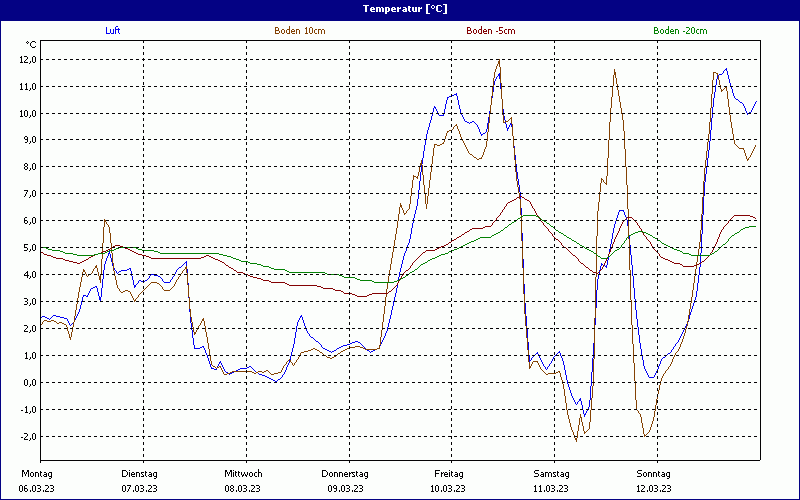Click the '09.03.23' date label
This screenshot has width=800, height=500.
pos(345,489)
